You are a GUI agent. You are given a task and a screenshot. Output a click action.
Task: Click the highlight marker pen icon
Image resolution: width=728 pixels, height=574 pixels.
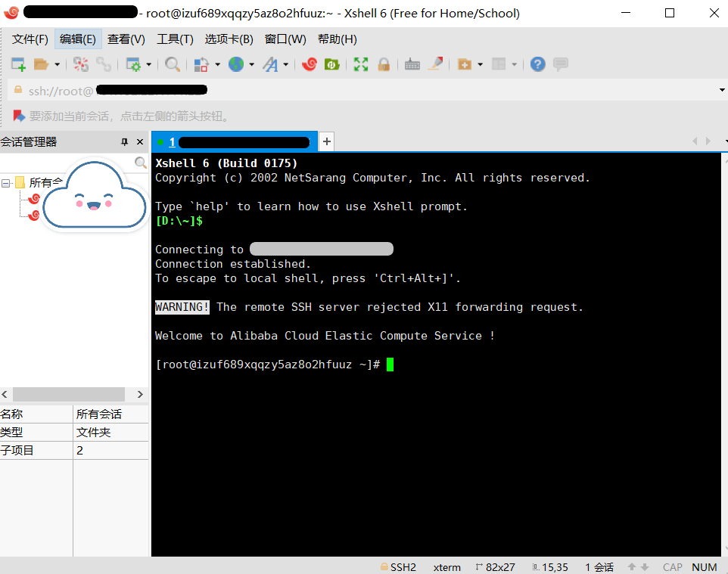[x=435, y=64]
